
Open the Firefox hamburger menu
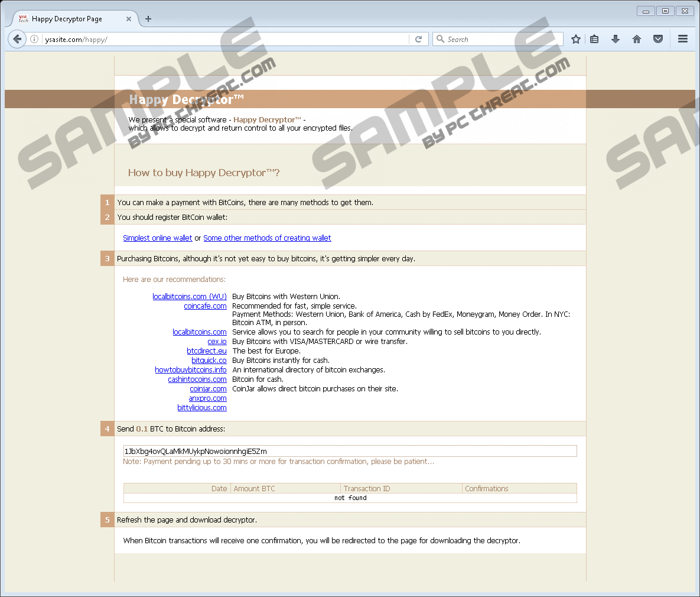(683, 39)
